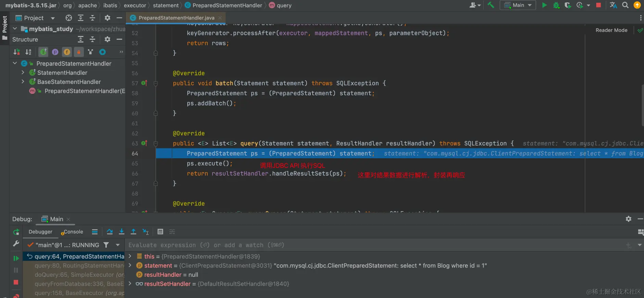Pause program in the debug sidebar
The image size is (644, 298).
point(16,270)
